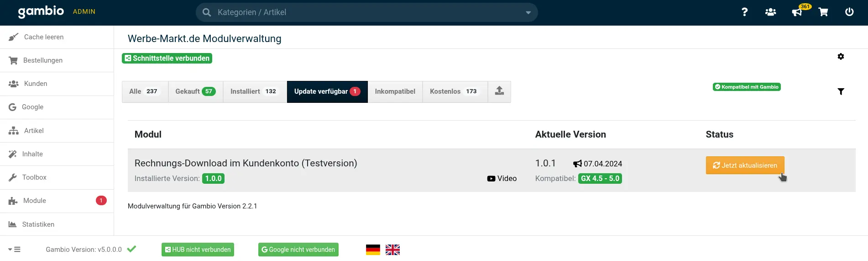868x261 pixels.
Task: Expand the Kategorien / Artikel search dropdown
Action: point(528,13)
